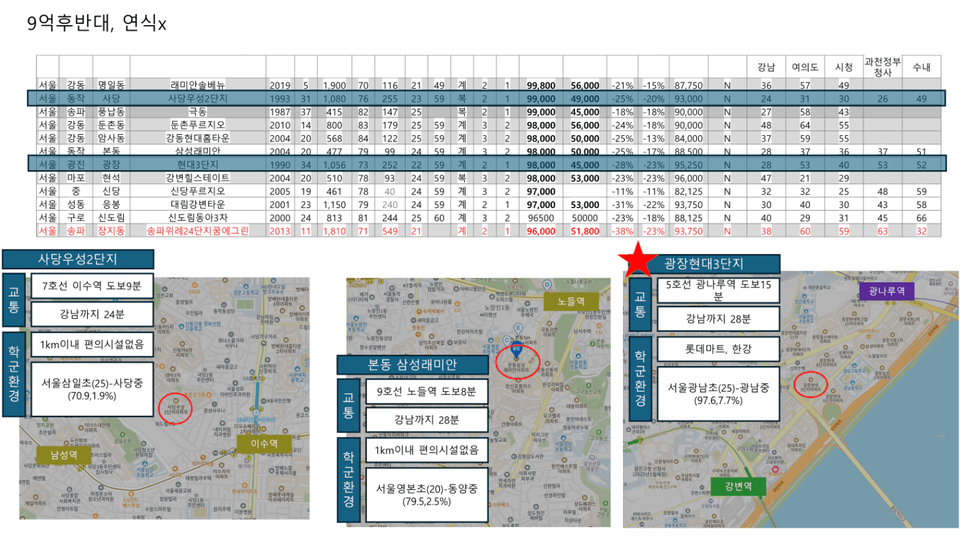
Task: Click the red 51,800 cell
Action: 585,231
